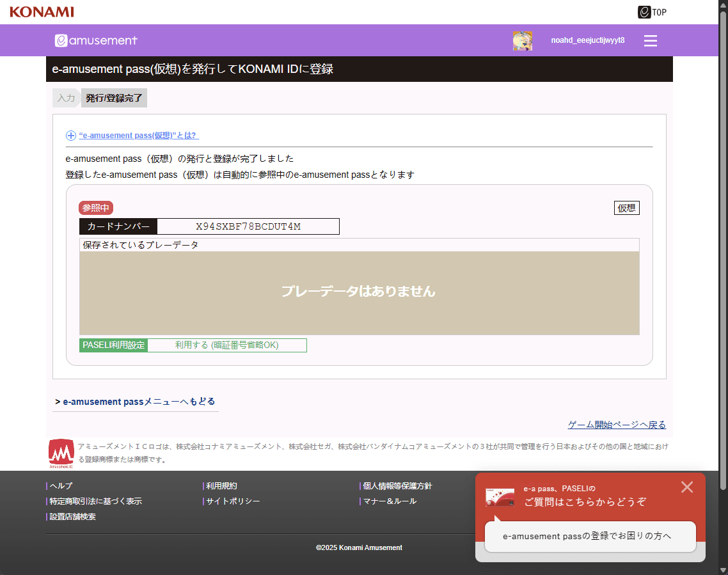Open e-amusement passの登録でお困りの方へ button
The image size is (728, 575).
pyautogui.click(x=590, y=537)
